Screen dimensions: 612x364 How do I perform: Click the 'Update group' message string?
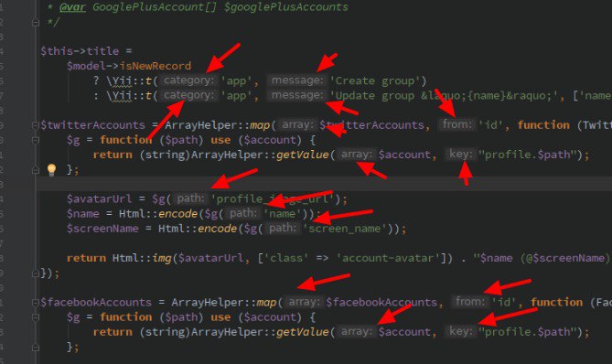444,96
